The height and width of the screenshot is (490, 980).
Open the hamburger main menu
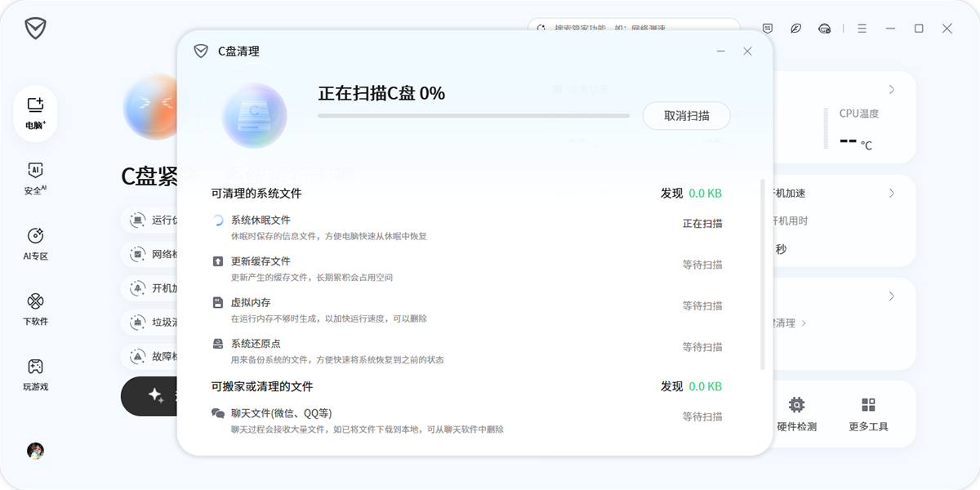pyautogui.click(x=862, y=28)
